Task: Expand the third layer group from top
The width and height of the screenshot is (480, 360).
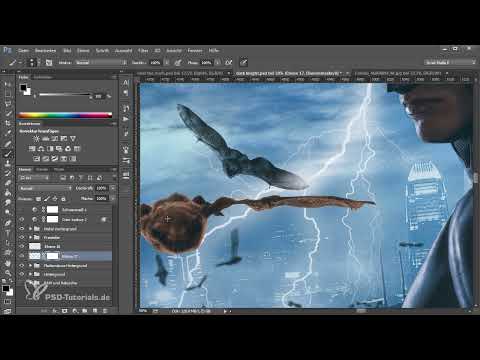Action: pyautogui.click(x=30, y=265)
